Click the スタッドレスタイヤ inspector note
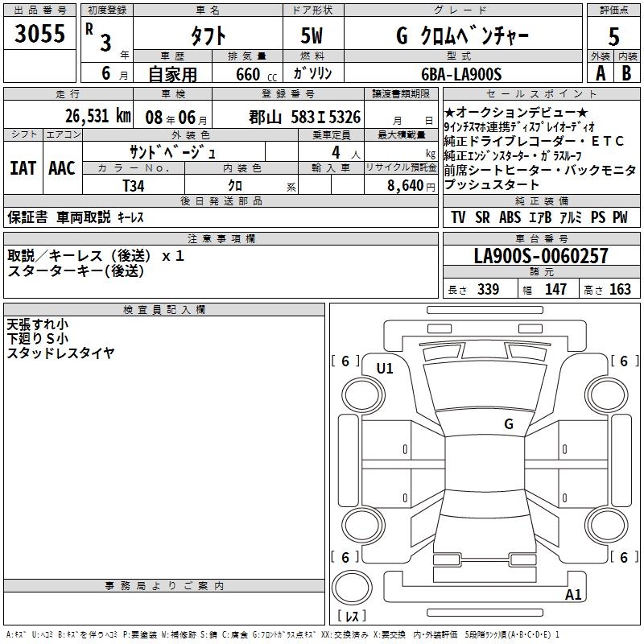Viewport: 644px width, 644px height. click(61, 353)
